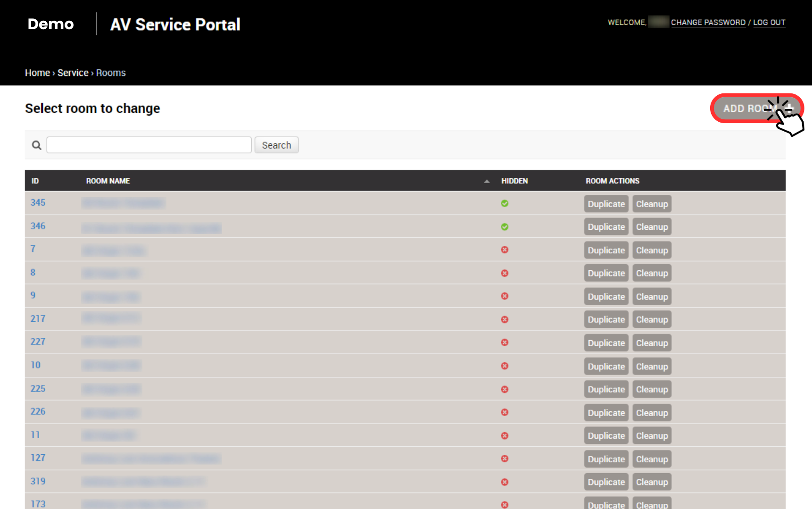812x509 pixels.
Task: Open the Home breadcrumb
Action: click(x=37, y=73)
